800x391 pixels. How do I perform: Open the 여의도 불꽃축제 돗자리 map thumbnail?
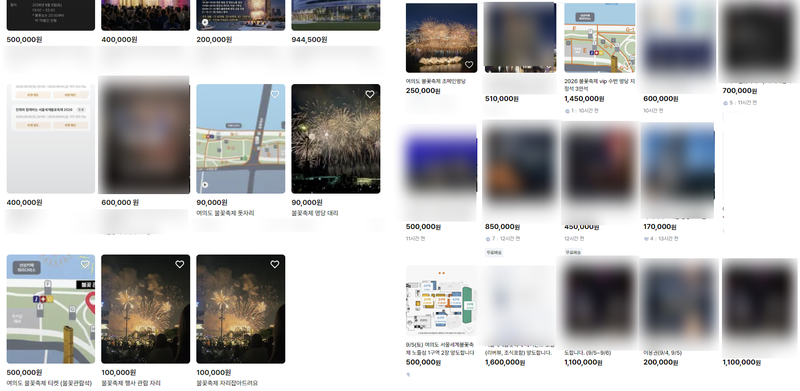[241, 139]
